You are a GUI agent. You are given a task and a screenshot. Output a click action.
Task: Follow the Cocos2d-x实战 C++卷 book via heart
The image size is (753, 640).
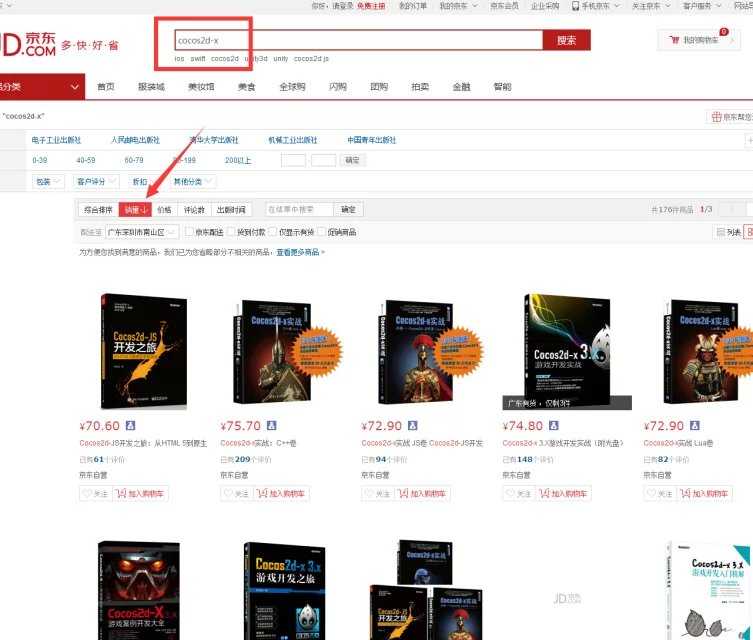click(237, 494)
